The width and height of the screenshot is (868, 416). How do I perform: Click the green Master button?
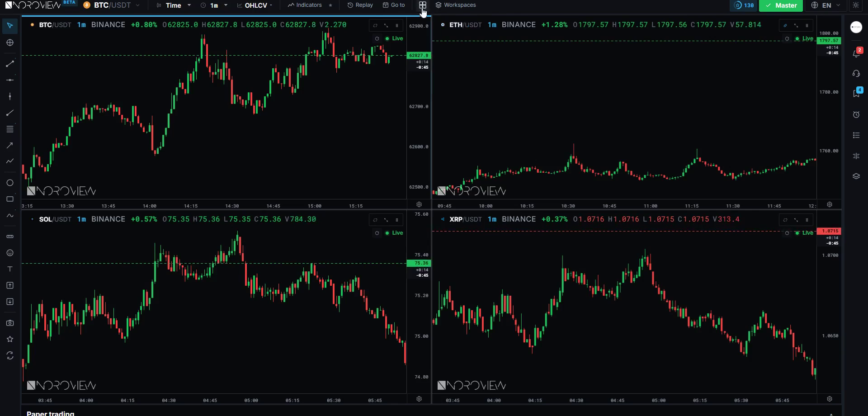tap(781, 5)
